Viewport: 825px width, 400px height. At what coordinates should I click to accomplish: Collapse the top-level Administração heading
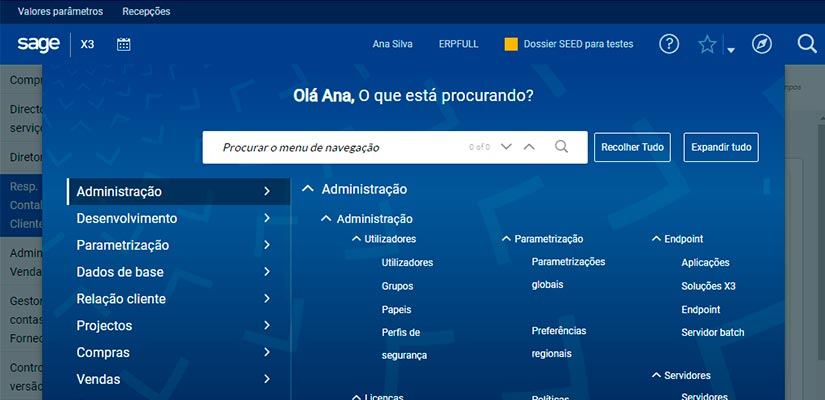(x=308, y=189)
